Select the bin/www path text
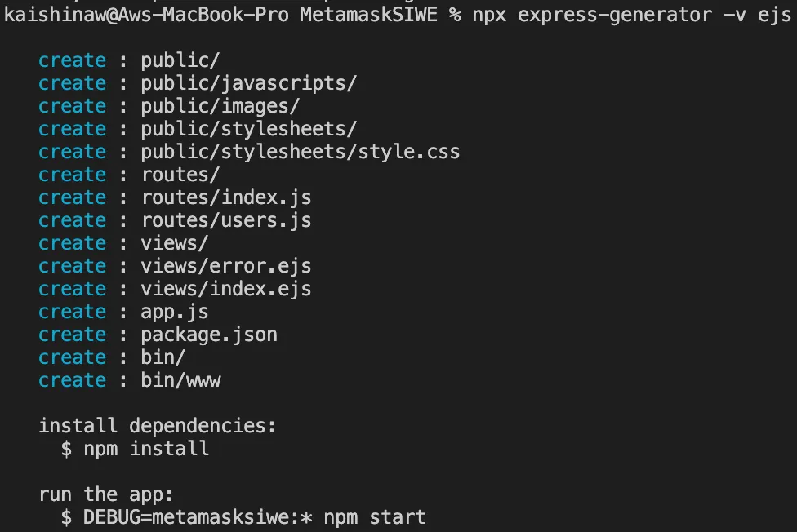Screen dimensions: 797x532 click(180, 380)
